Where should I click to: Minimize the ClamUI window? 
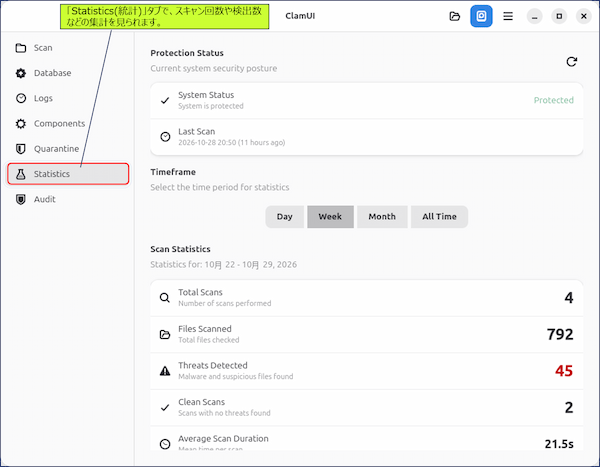(535, 16)
